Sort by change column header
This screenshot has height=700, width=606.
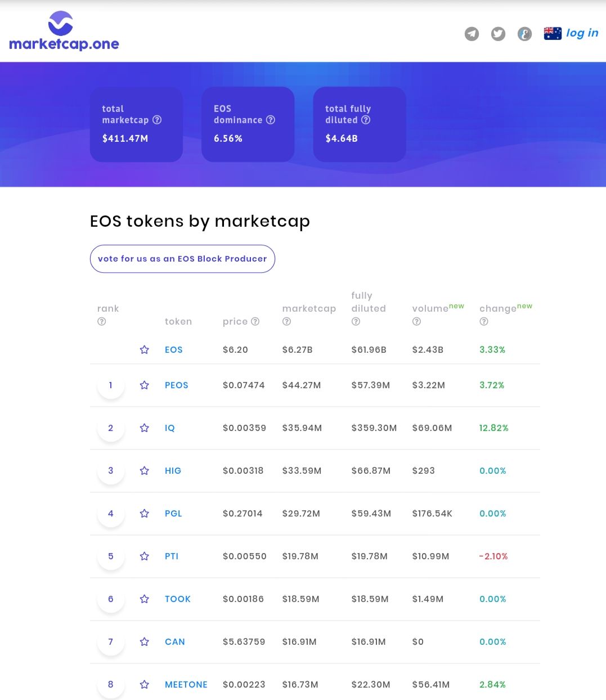click(497, 308)
